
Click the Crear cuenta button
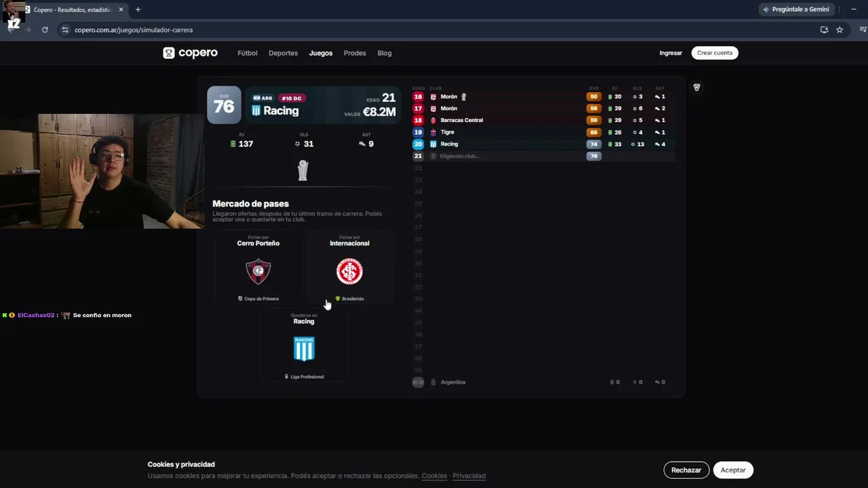[x=715, y=53]
